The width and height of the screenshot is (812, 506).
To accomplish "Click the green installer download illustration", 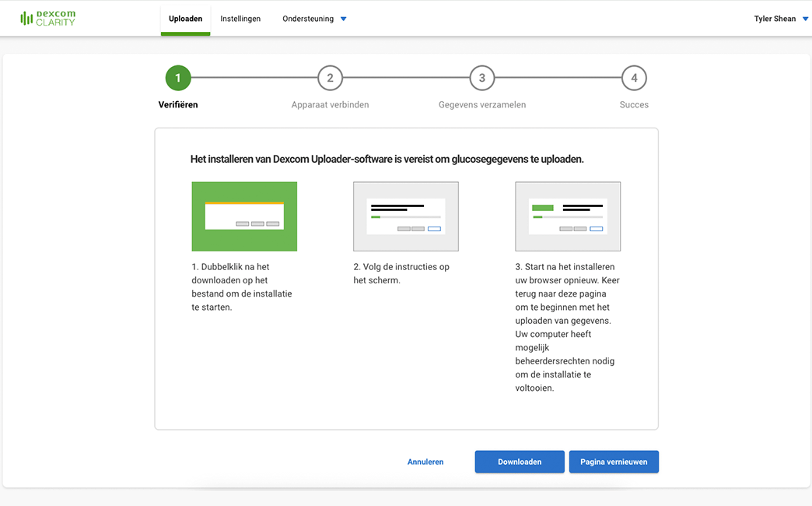I will [x=244, y=216].
